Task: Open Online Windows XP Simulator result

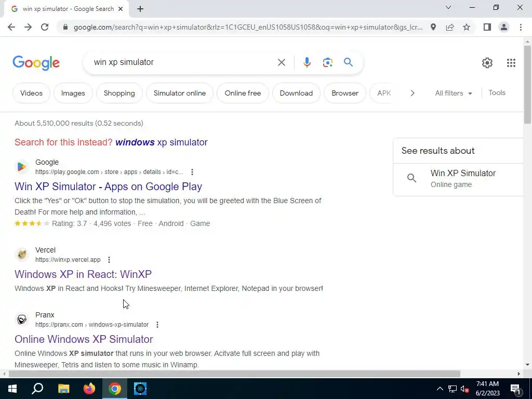Action: pos(84,339)
